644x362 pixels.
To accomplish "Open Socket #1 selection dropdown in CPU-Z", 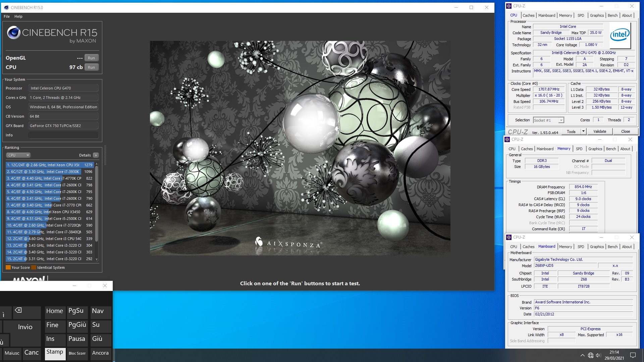I will pyautogui.click(x=548, y=120).
